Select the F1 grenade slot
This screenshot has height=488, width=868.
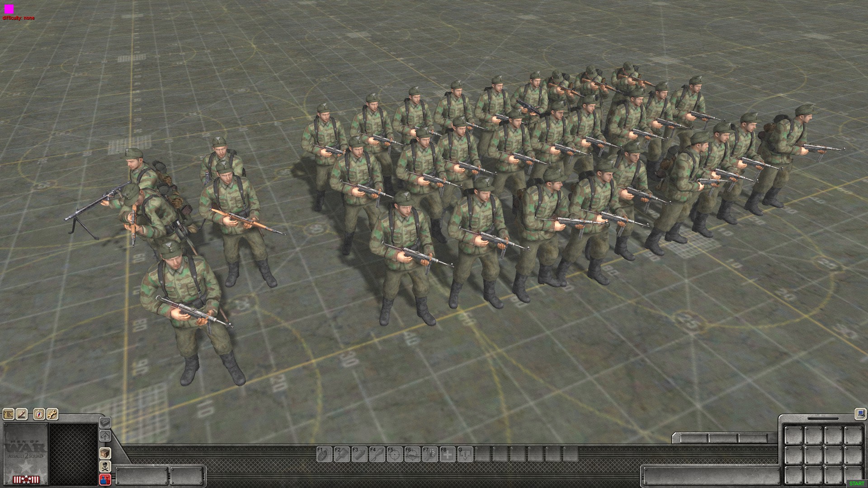[324, 454]
